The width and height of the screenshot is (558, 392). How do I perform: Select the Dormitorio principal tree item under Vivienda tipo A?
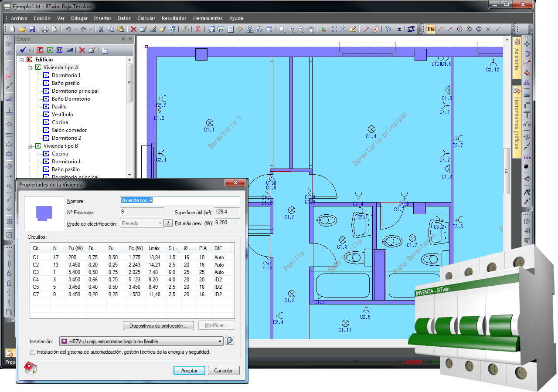click(75, 91)
